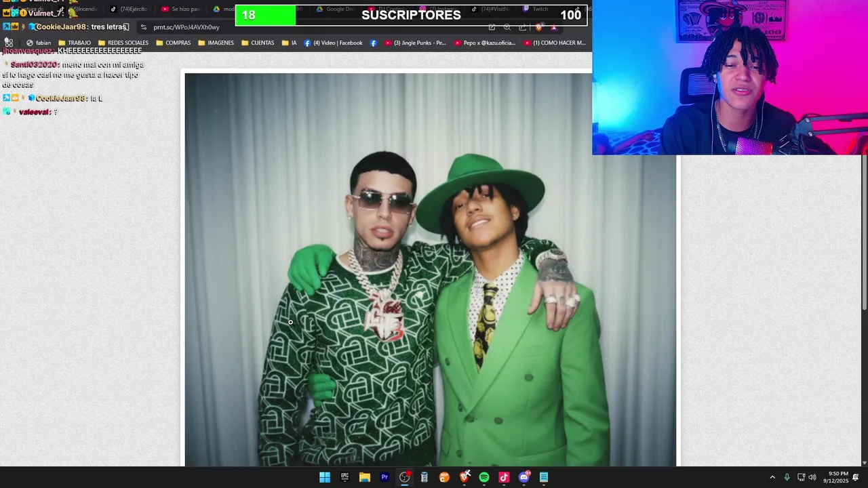Screen dimensions: 868x488
Task: Open OBS Studio from the taskbar
Action: 405,477
